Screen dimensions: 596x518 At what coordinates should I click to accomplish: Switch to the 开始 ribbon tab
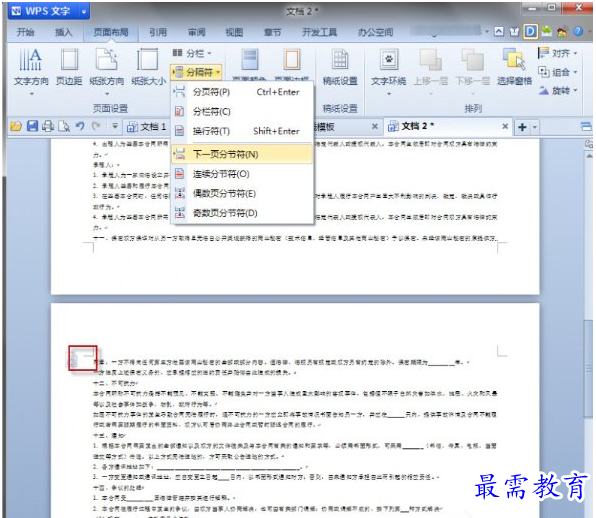[x=25, y=32]
